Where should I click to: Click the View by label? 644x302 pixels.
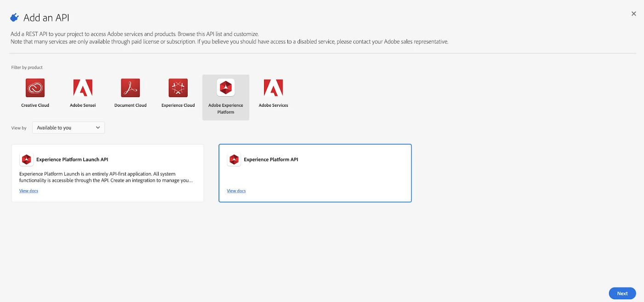[19, 128]
